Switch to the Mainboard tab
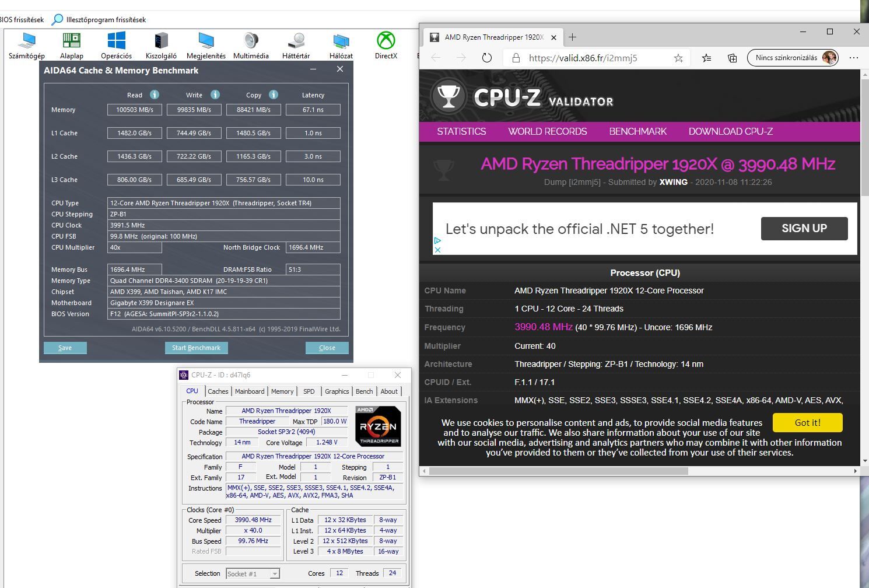The height and width of the screenshot is (588, 869). tap(250, 391)
